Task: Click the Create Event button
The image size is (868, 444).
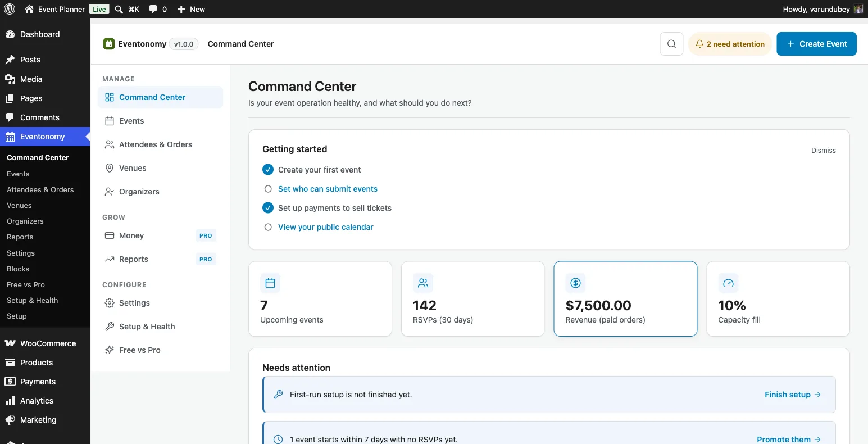Action: pos(816,44)
